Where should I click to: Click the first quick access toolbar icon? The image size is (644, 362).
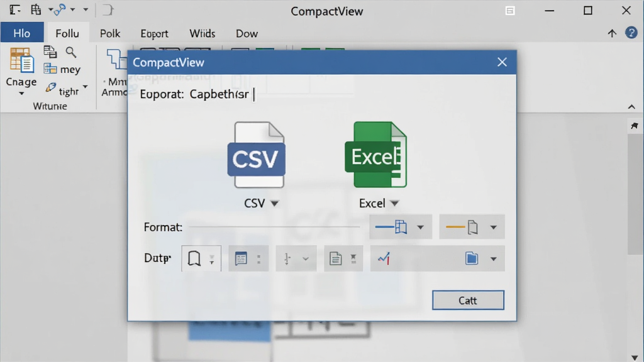(15, 10)
